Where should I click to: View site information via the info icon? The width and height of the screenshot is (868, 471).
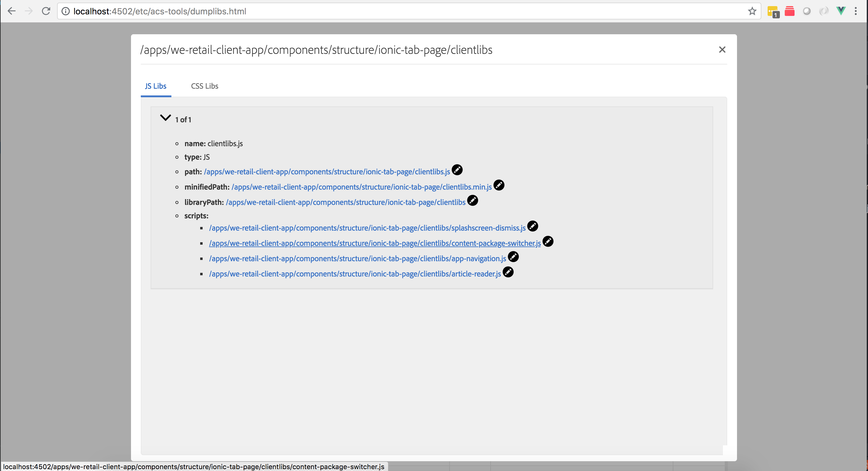pyautogui.click(x=66, y=11)
